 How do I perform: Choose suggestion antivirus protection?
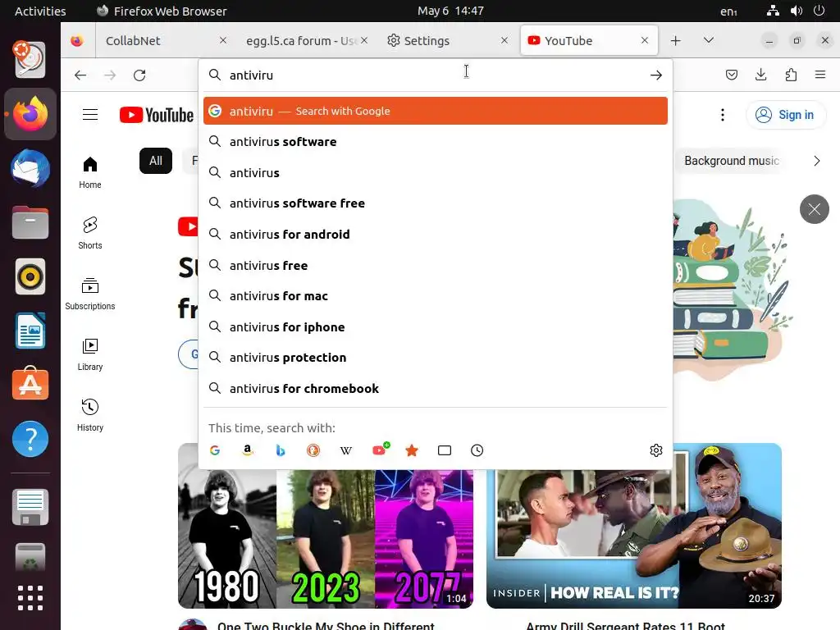[x=435, y=358]
